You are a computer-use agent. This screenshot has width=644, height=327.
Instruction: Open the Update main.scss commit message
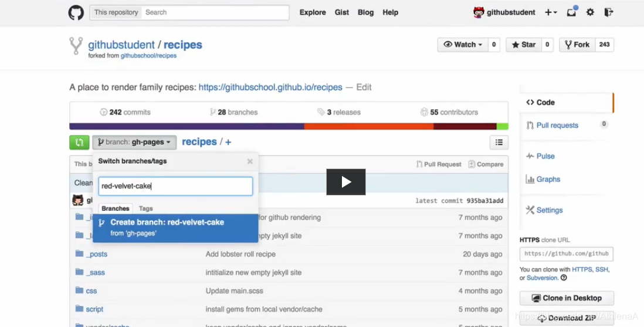234,291
